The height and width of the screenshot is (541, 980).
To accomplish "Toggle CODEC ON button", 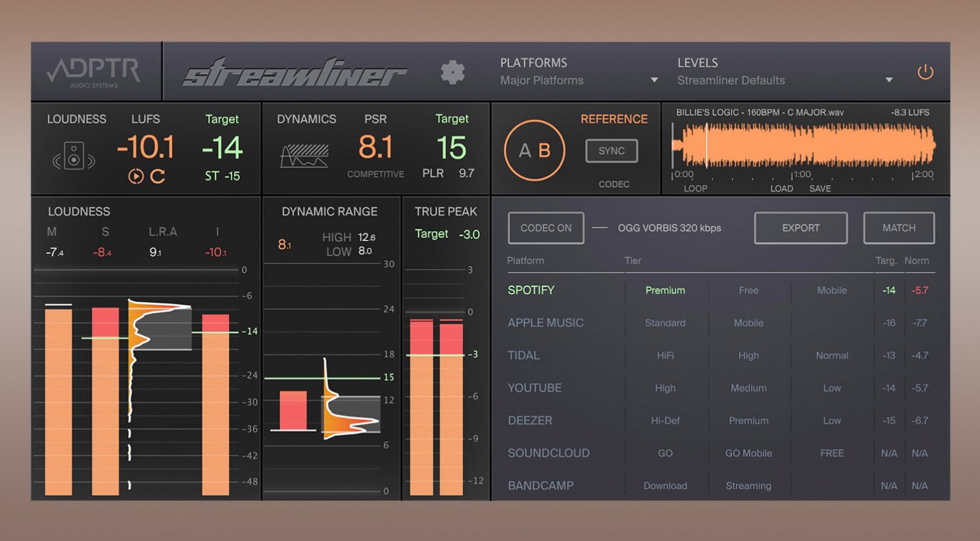I will pos(546,228).
